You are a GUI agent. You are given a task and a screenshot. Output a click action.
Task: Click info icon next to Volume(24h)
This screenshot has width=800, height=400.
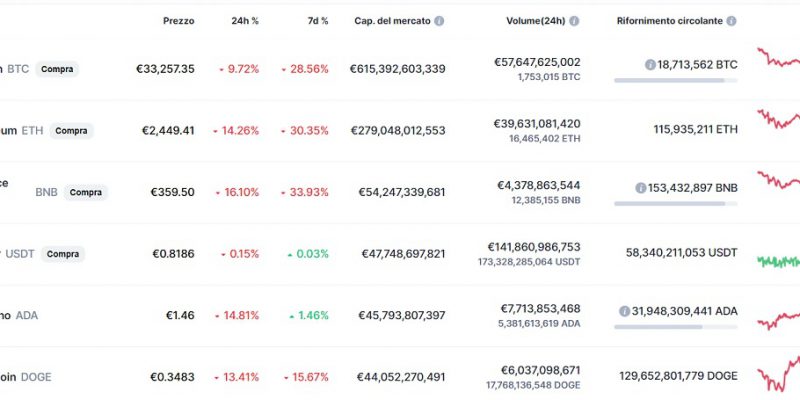(x=574, y=21)
